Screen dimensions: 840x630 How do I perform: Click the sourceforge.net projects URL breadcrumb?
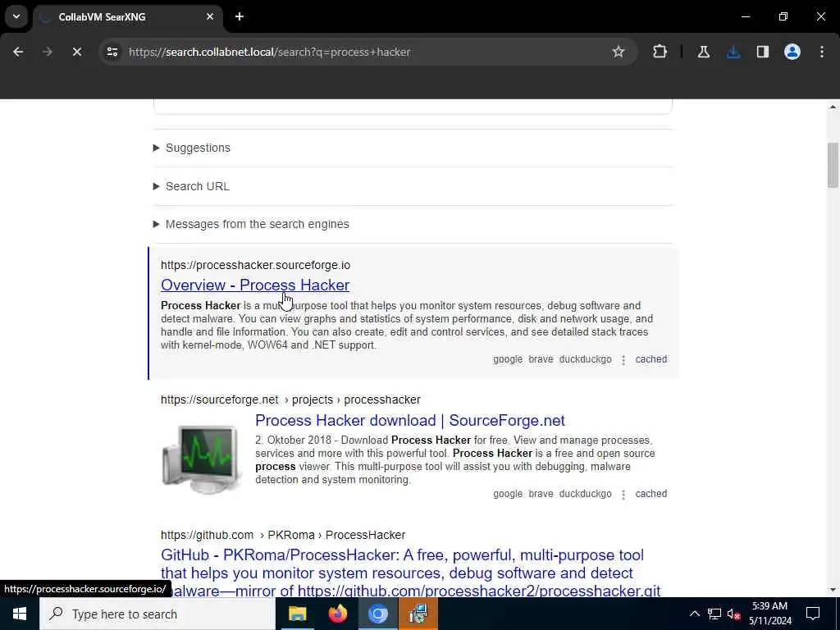(x=290, y=399)
